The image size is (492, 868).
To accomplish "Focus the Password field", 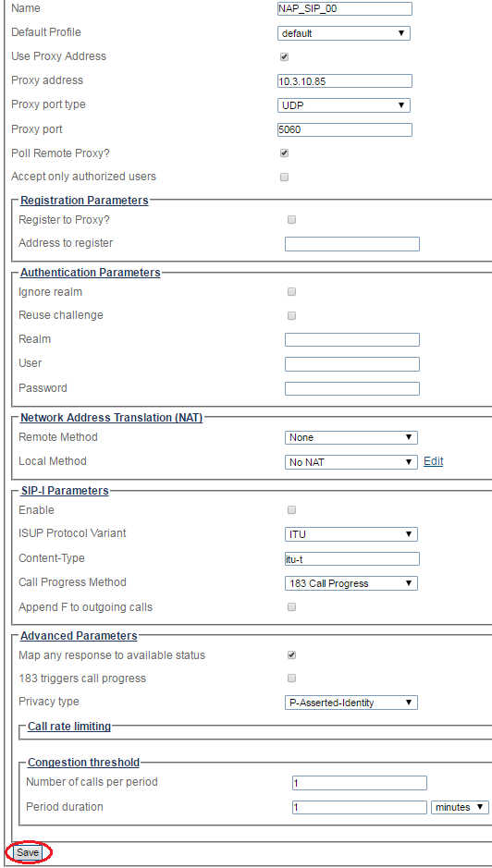I will 352,388.
